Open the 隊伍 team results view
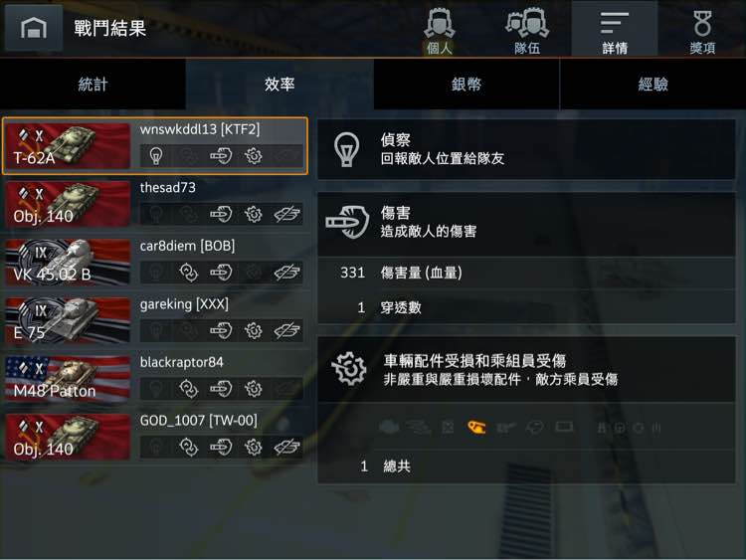 (x=527, y=30)
